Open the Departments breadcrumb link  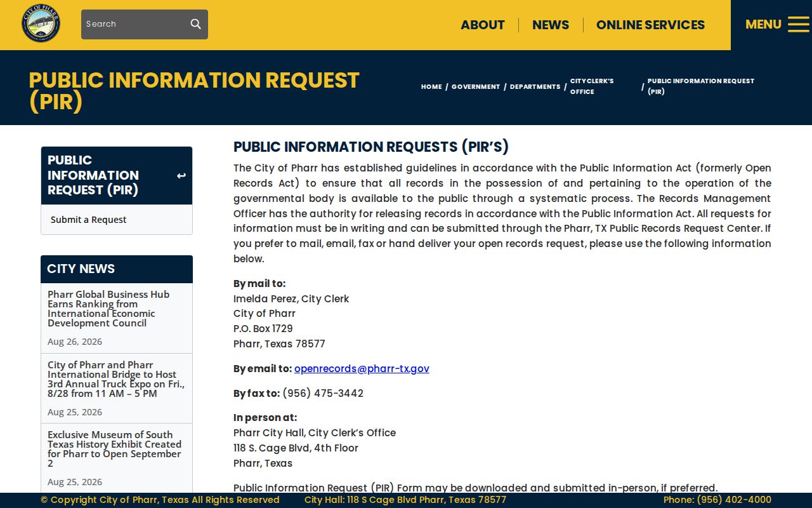[535, 87]
